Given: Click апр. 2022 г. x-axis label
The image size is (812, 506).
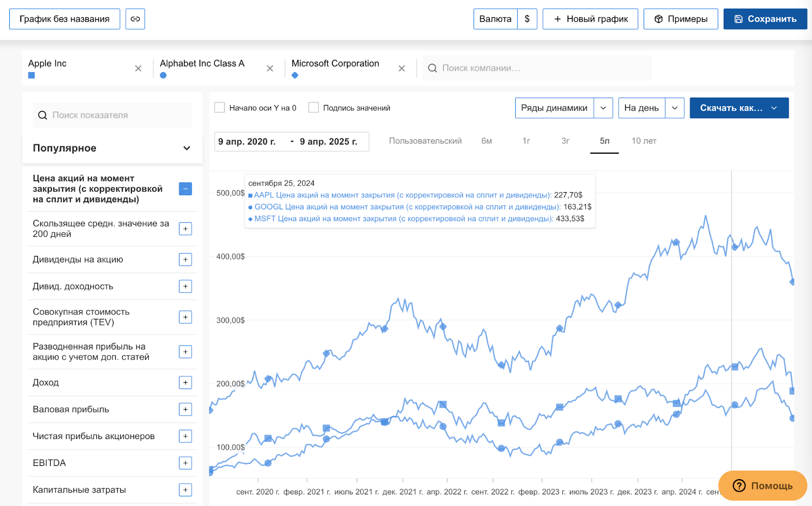Looking at the screenshot, I should [447, 492].
